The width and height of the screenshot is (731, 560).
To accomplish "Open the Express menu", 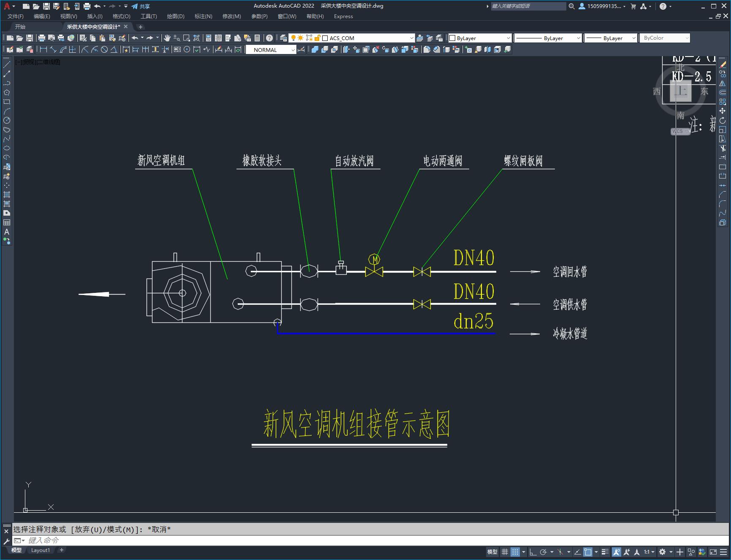I will click(343, 16).
